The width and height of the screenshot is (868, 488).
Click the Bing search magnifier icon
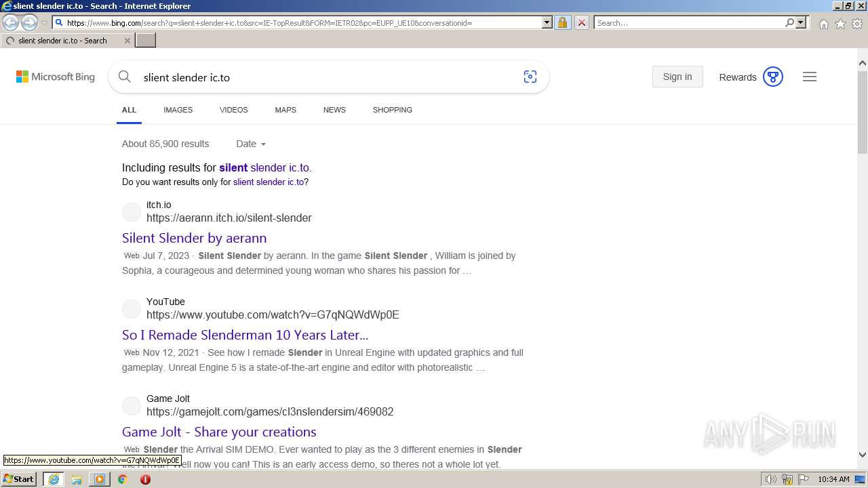point(125,77)
